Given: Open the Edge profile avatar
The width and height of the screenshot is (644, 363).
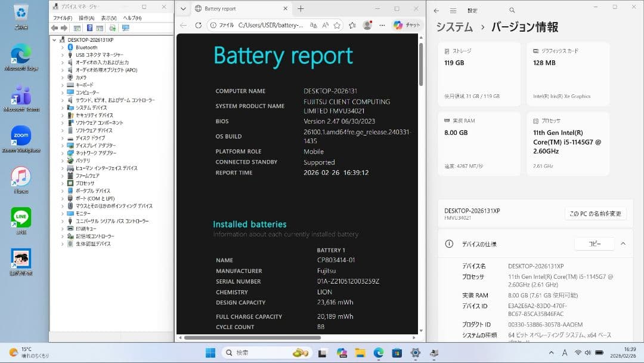Looking at the screenshot, I should (x=366, y=26).
